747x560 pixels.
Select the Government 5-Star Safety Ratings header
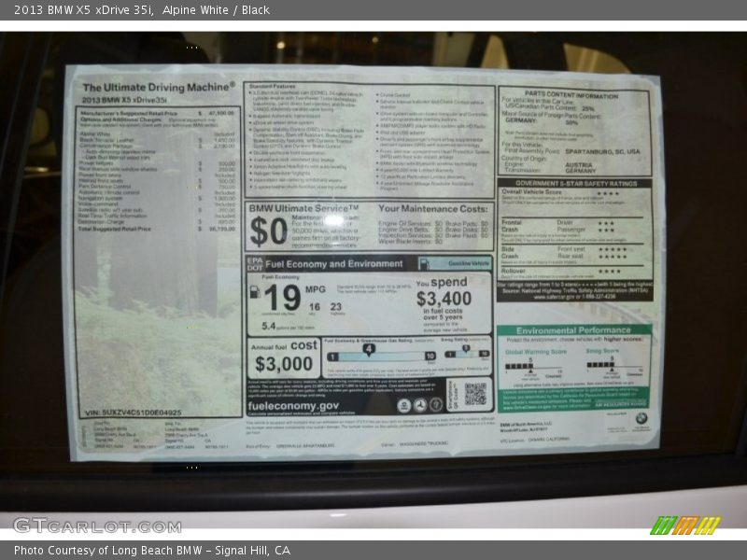click(x=574, y=184)
